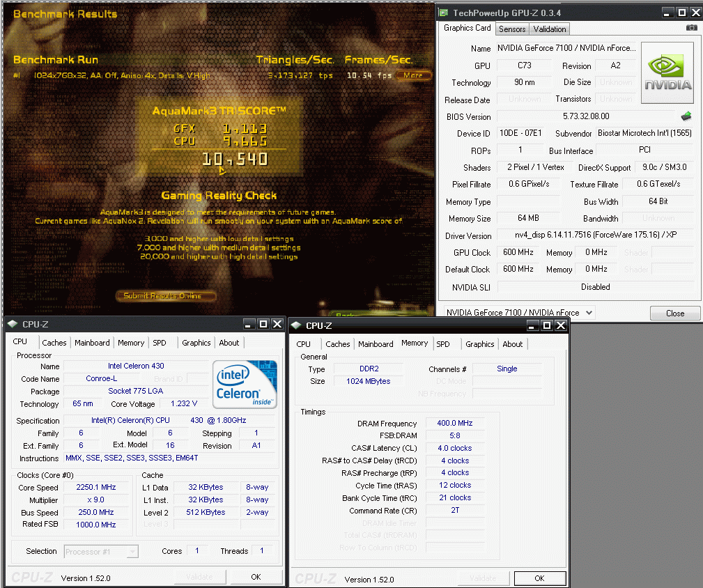Open SPD tab in left CPU-Z window
The image size is (703, 588).
(160, 343)
